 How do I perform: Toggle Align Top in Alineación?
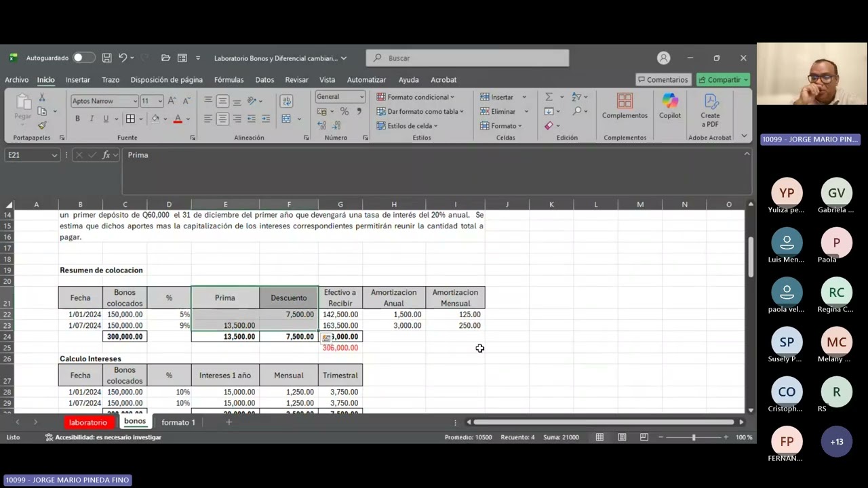click(x=208, y=101)
